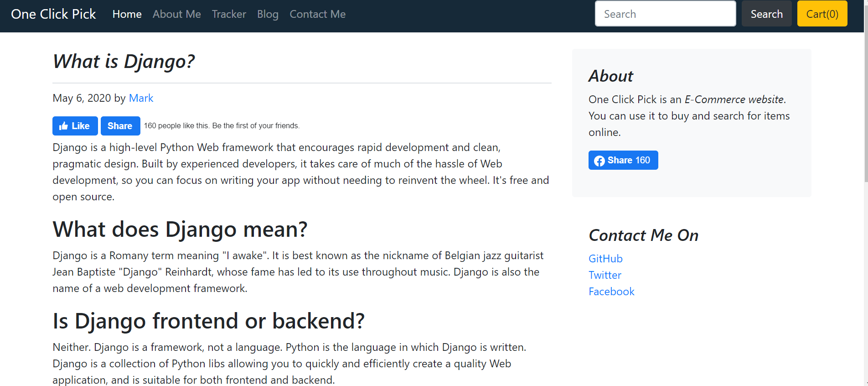Click the thumbs-up icon in Like button
This screenshot has height=386, width=868.
coord(63,126)
